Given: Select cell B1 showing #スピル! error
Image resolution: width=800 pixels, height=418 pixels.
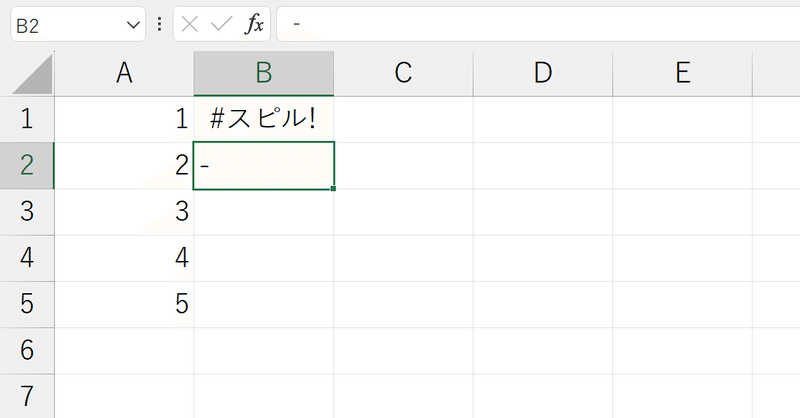Looking at the screenshot, I should point(264,119).
